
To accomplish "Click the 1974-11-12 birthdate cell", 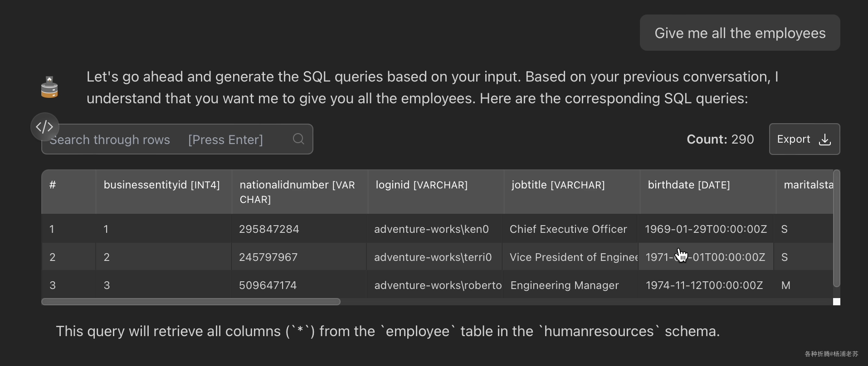I will (704, 285).
